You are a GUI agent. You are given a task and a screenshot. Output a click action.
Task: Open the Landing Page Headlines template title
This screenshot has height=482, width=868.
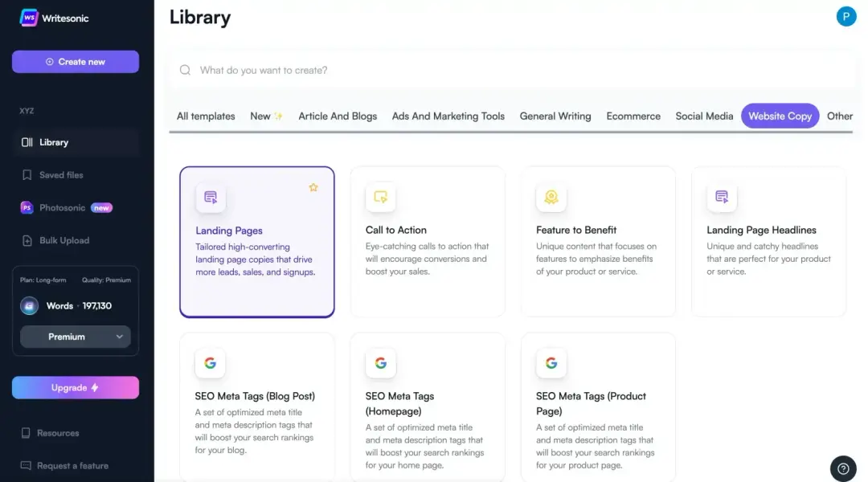coord(761,230)
